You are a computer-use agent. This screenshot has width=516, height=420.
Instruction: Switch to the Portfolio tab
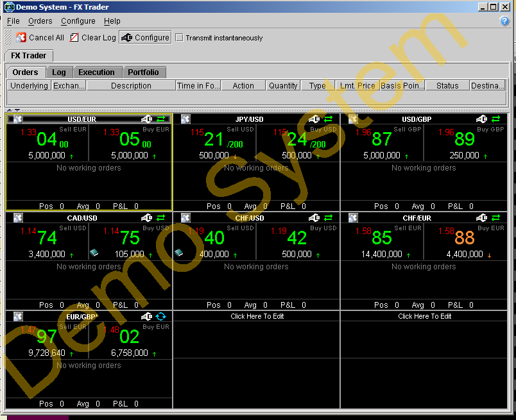(x=144, y=72)
